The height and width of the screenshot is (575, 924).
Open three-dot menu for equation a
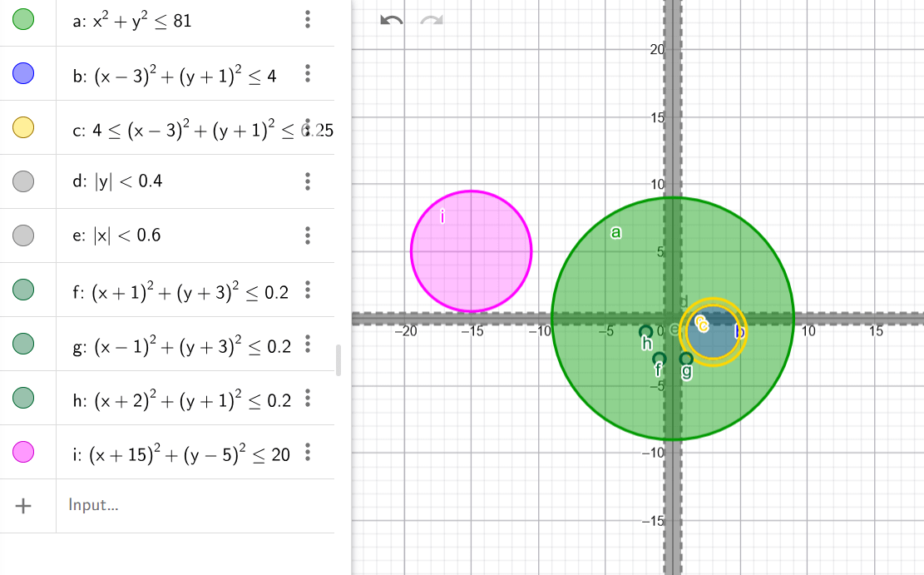point(308,20)
